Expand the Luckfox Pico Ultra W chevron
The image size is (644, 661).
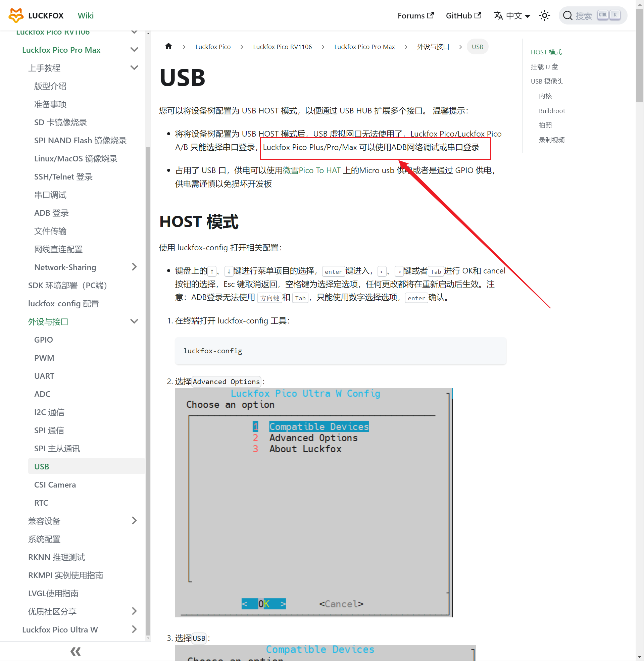point(134,629)
